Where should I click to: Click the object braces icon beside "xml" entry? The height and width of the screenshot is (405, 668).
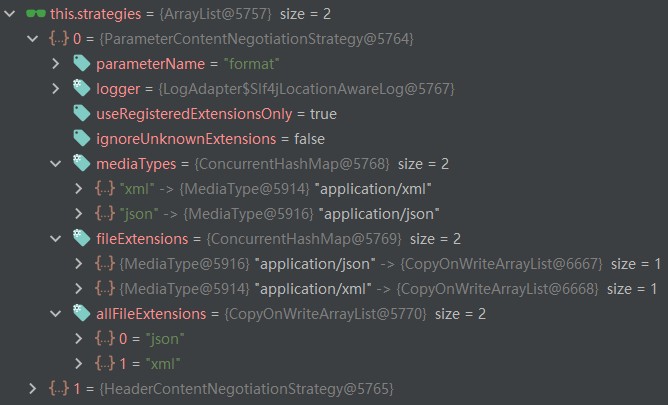(x=104, y=188)
